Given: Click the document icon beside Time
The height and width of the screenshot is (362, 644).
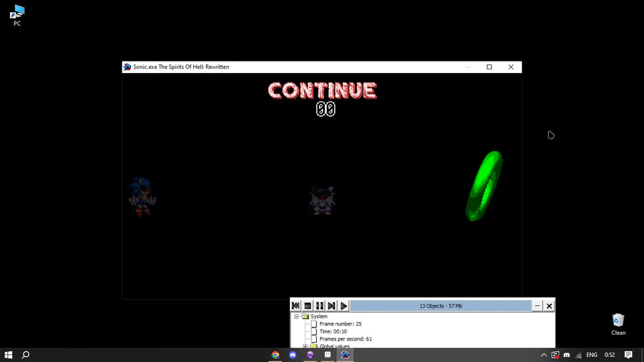Looking at the screenshot, I should (x=314, y=331).
